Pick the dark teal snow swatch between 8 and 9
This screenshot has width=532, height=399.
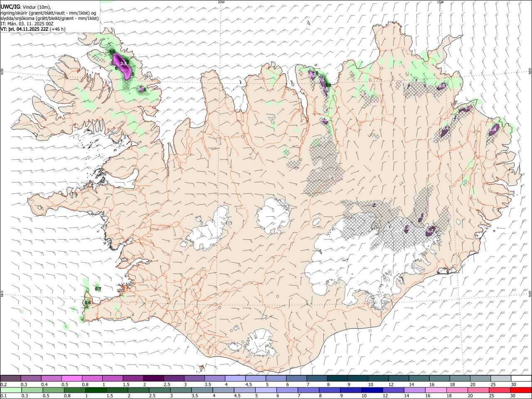(x=337, y=378)
